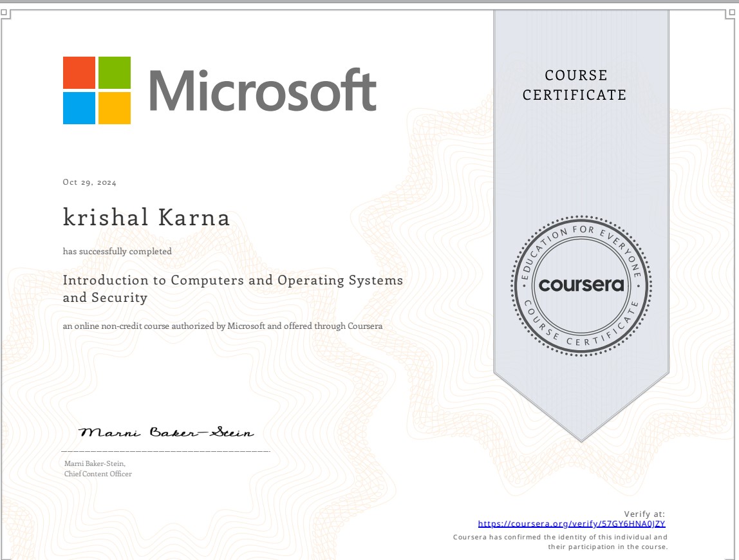Click the Microsoft wordmark text
The height and width of the screenshot is (560, 739).
click(263, 91)
